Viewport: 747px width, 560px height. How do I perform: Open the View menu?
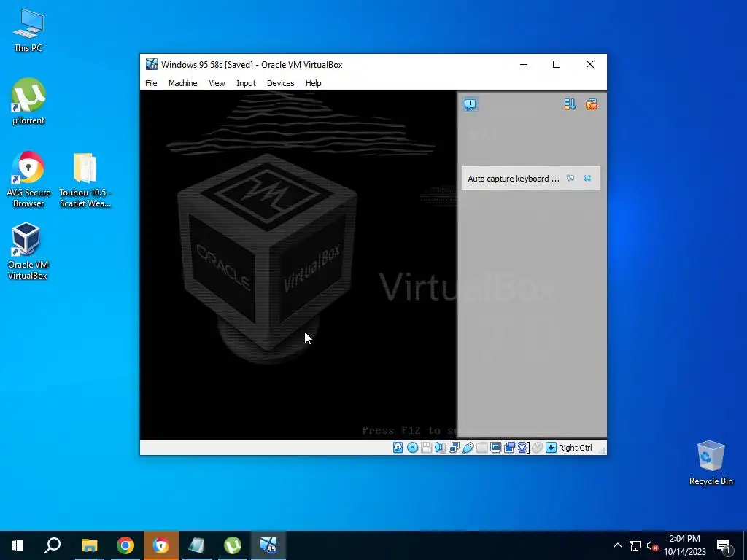pos(217,83)
